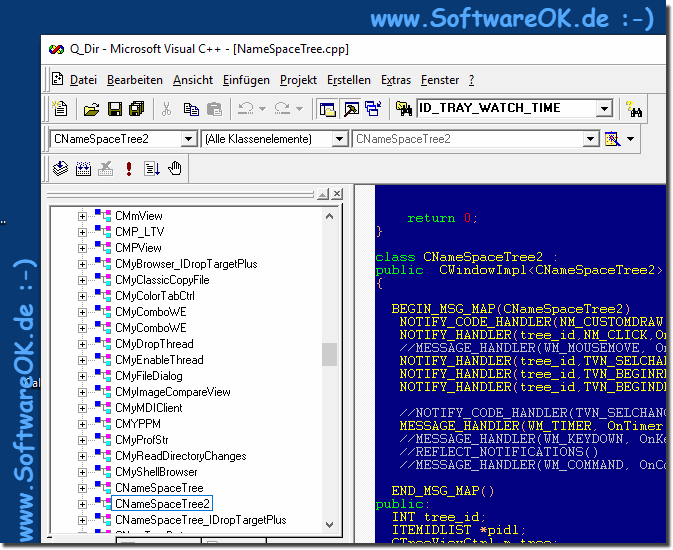Click the Execute Program exclamation icon
The image size is (673, 550).
[x=129, y=168]
